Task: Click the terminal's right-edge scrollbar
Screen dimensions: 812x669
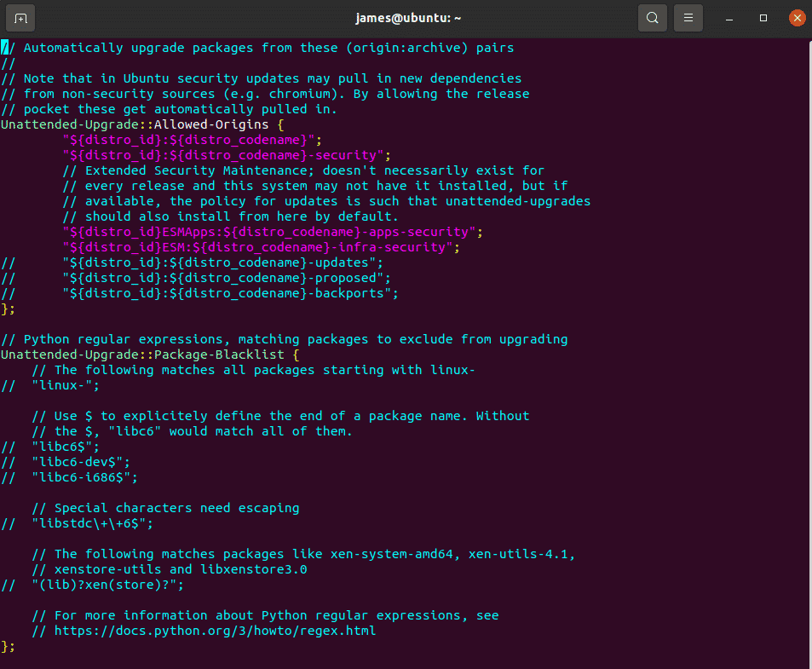Action: coord(809,352)
